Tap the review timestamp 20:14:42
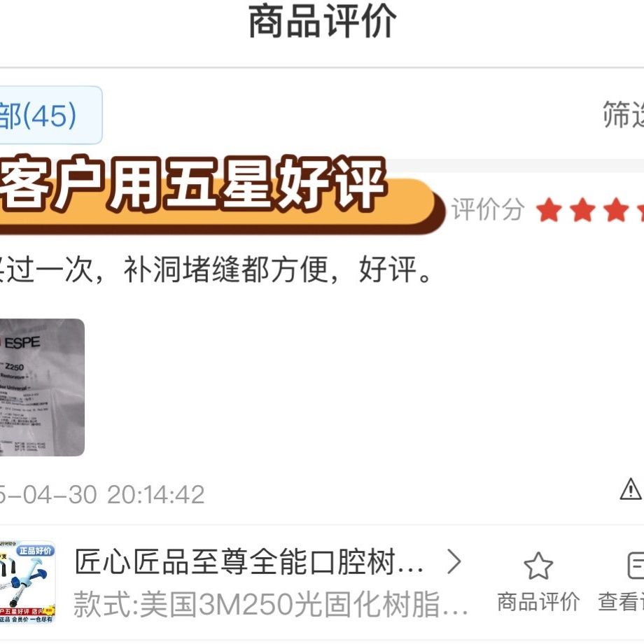This screenshot has height=644, width=644. (x=155, y=494)
